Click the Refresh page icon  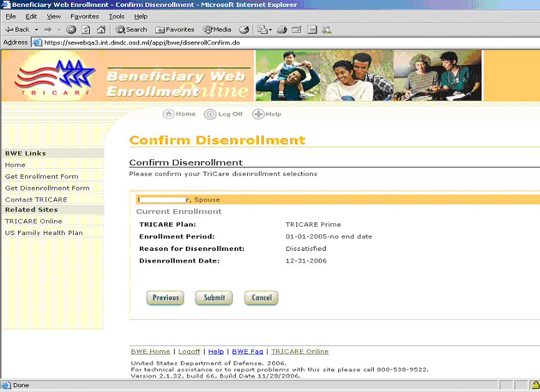tap(86, 30)
